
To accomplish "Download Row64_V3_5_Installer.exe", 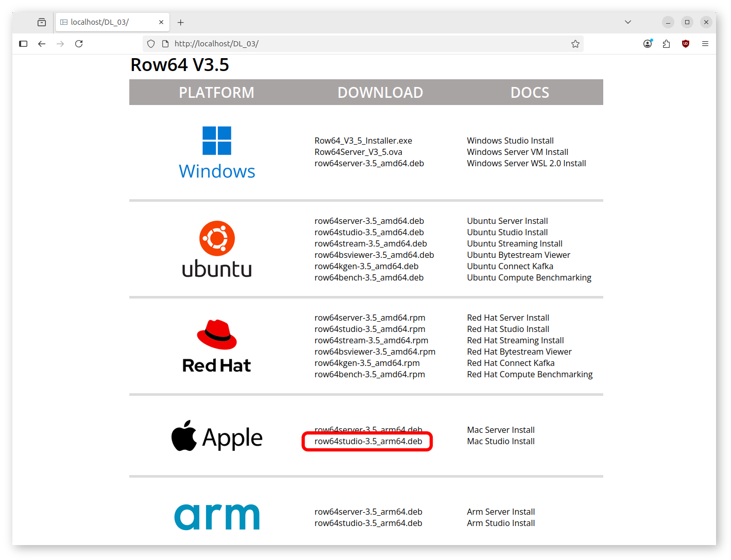I will 363,141.
